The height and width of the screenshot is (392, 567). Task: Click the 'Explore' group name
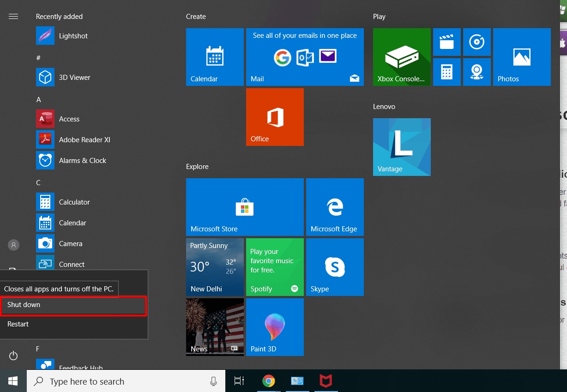(197, 167)
